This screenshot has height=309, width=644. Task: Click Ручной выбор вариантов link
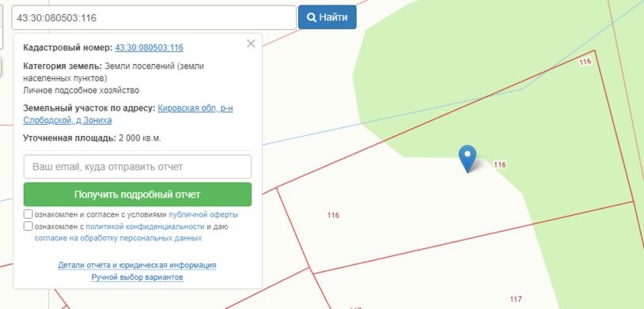(137, 278)
